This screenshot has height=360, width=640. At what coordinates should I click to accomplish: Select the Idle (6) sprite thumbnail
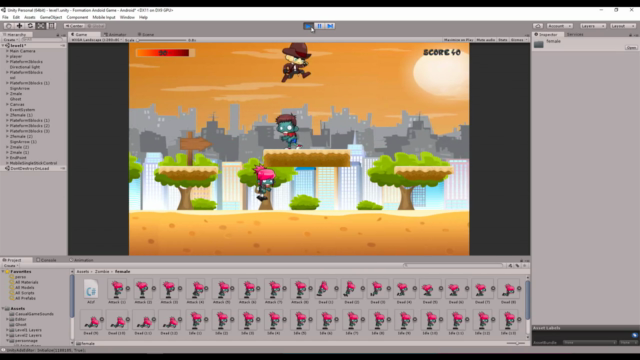click(326, 320)
